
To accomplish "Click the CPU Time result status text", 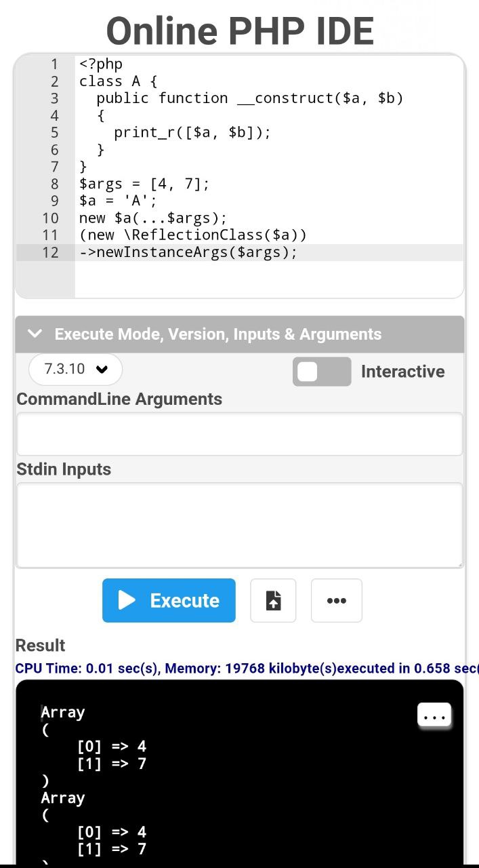I will pos(247,669).
